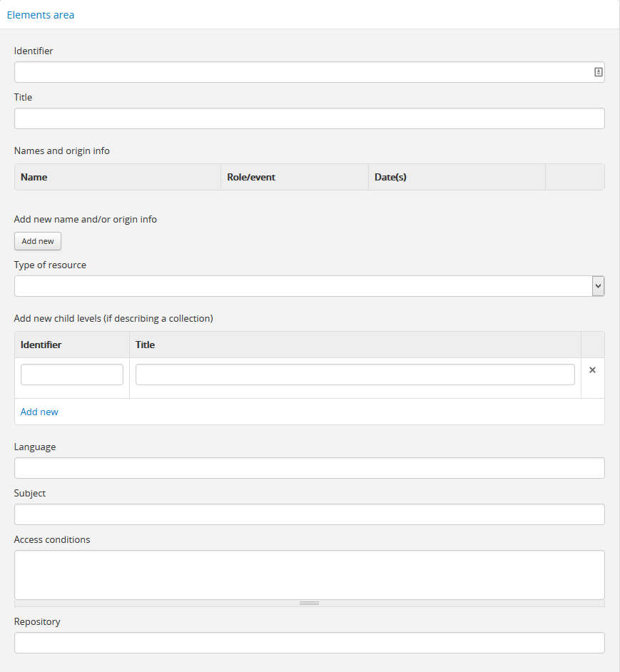The height and width of the screenshot is (672, 620).
Task: Select the Repository input field
Action: (309, 643)
